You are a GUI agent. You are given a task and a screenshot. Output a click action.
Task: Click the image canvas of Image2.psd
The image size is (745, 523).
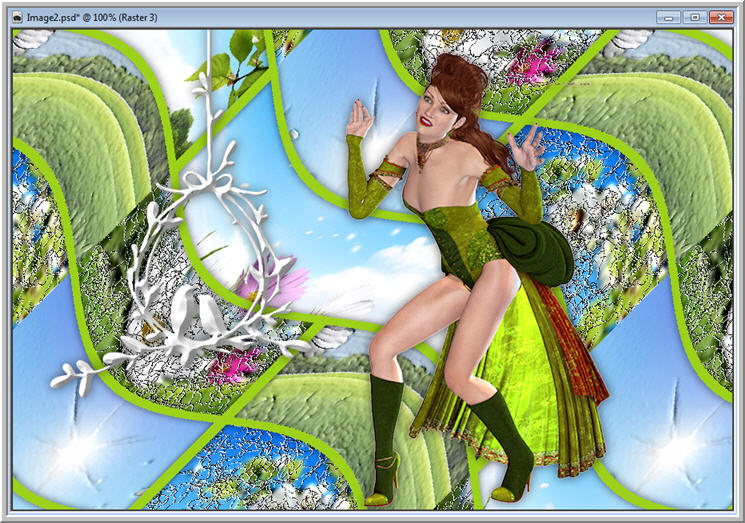[x=372, y=270]
